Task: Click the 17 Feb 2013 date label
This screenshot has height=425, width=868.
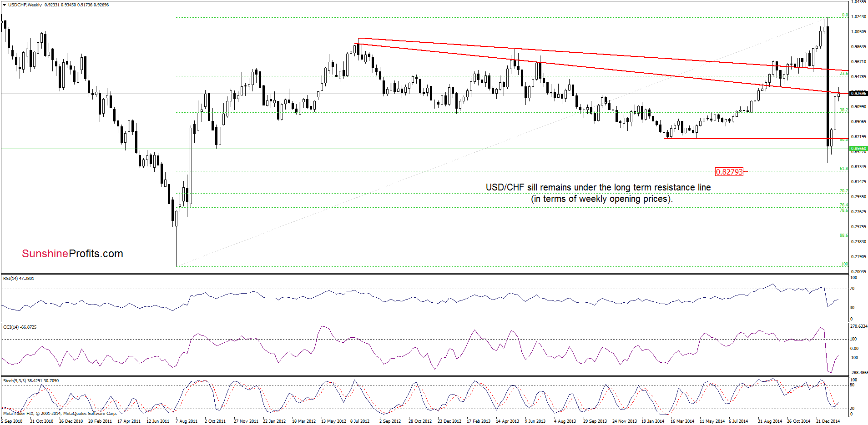Action: (x=479, y=421)
